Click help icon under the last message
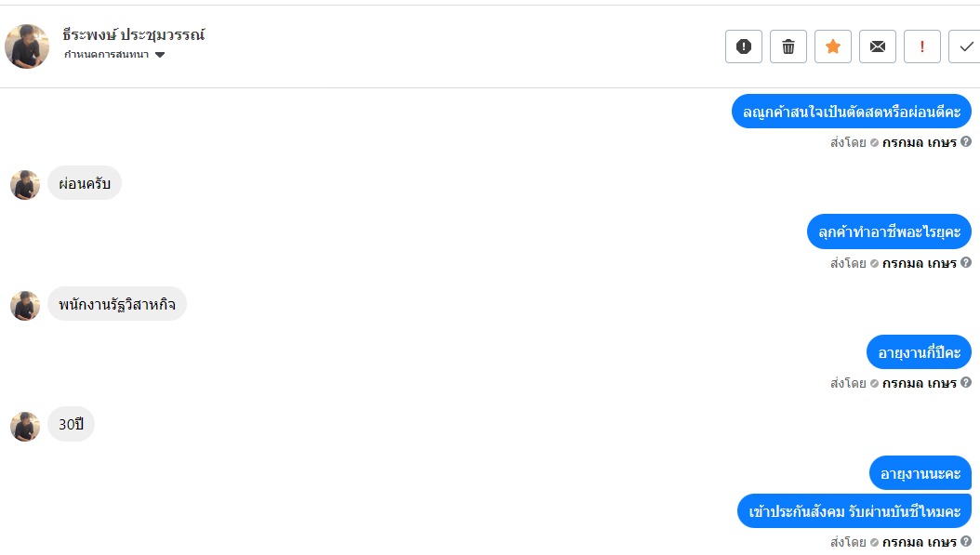The image size is (980, 555). (966, 542)
